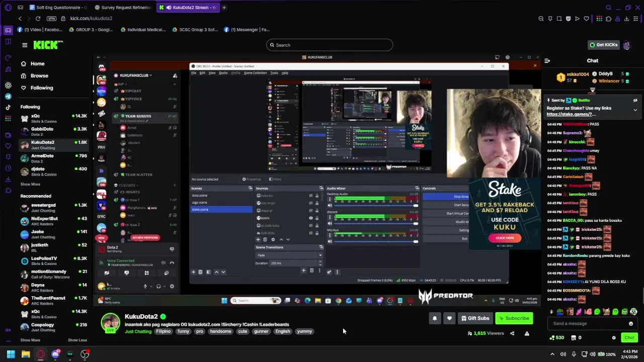The image size is (644, 362).
Task: Open the browser profile icon
Action: pyautogui.click(x=617, y=19)
